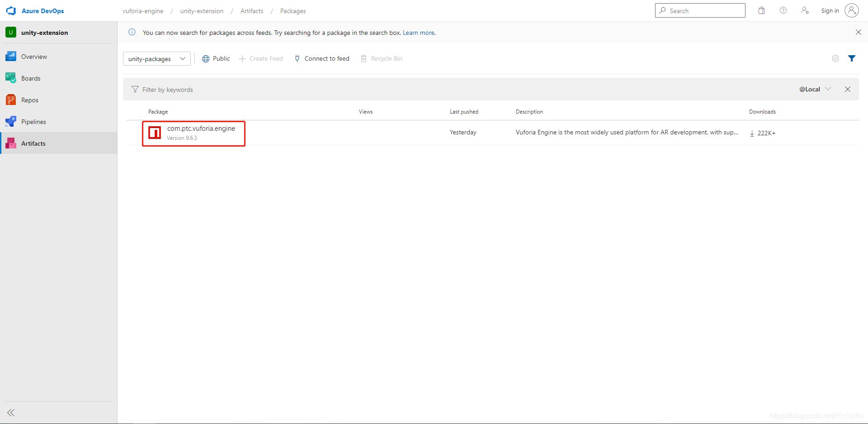Toggle the filter funnel icon
This screenshot has width=868, height=424.
(x=852, y=58)
